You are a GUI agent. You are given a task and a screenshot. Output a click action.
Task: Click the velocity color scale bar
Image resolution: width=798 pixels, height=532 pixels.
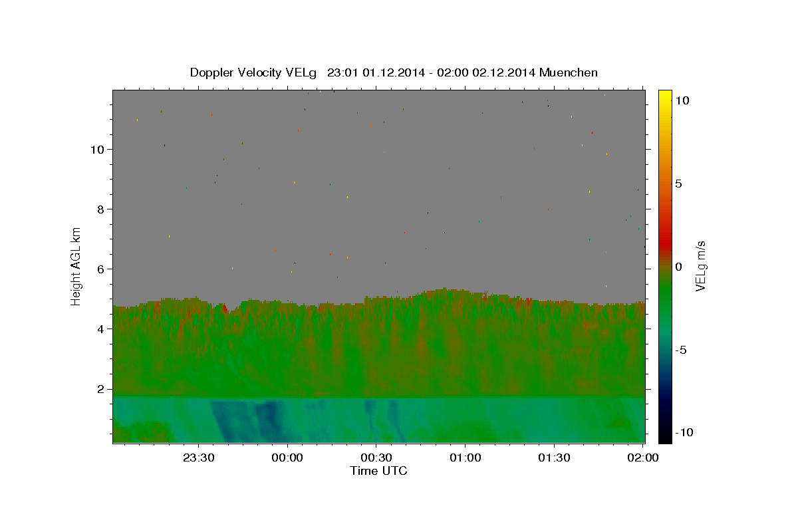665,266
